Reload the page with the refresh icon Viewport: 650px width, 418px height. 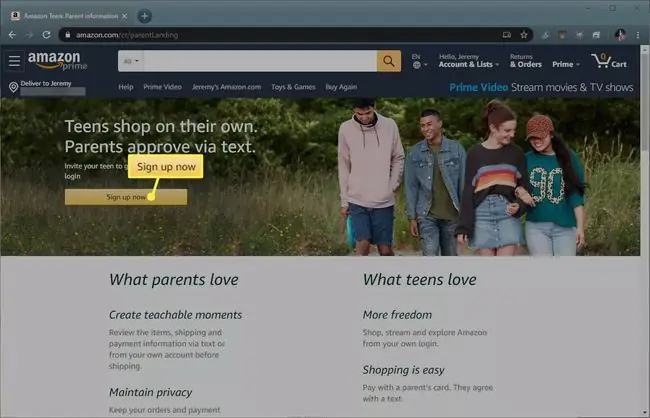click(46, 35)
